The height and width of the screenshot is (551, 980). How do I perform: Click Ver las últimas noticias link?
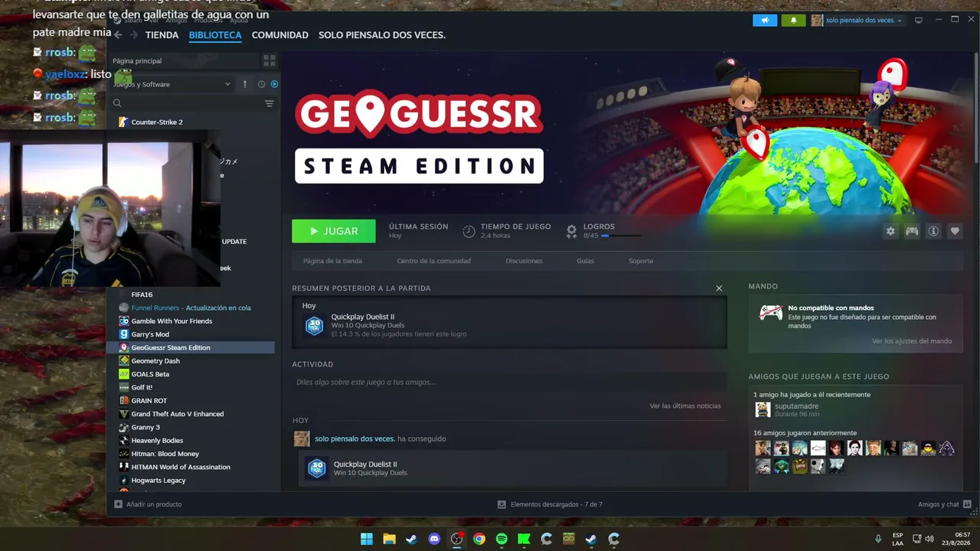[x=685, y=406]
